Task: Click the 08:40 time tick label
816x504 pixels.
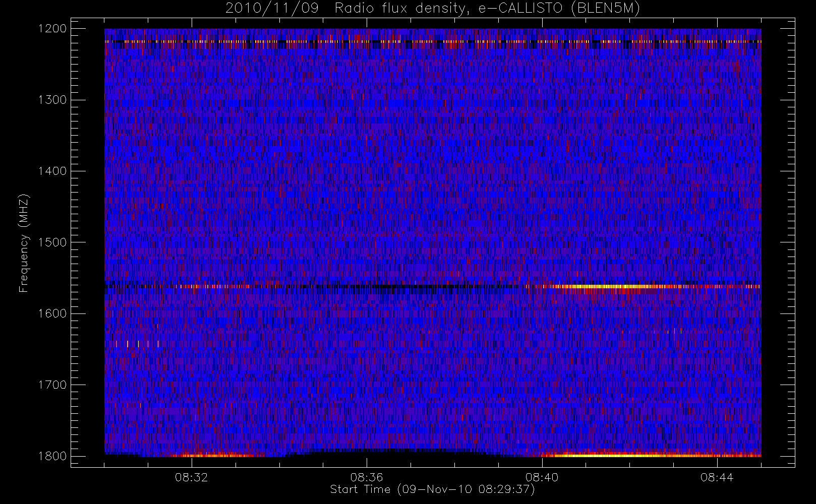Action: 542,477
